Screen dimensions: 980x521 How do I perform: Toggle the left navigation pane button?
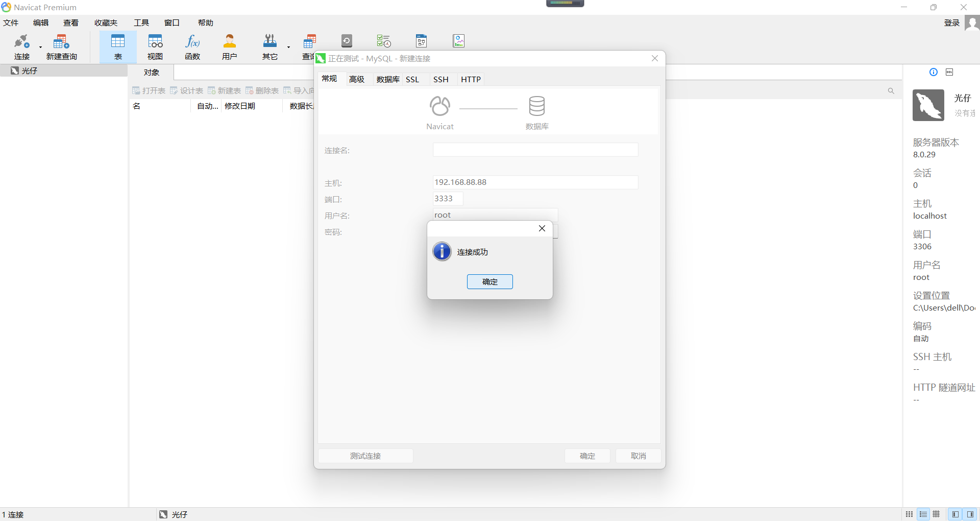[x=955, y=514]
